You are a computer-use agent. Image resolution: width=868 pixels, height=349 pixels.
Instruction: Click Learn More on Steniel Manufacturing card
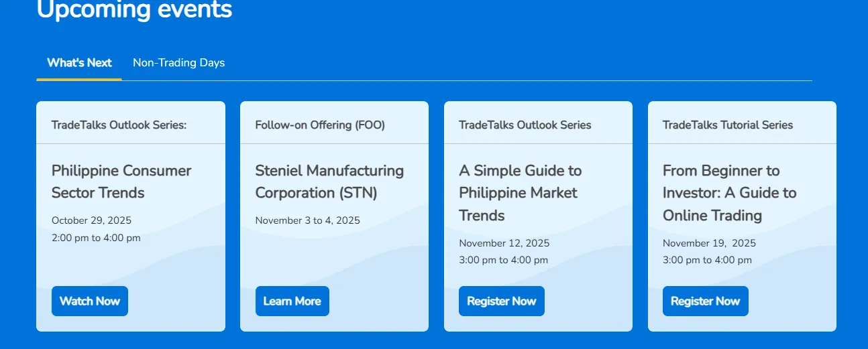click(x=292, y=301)
